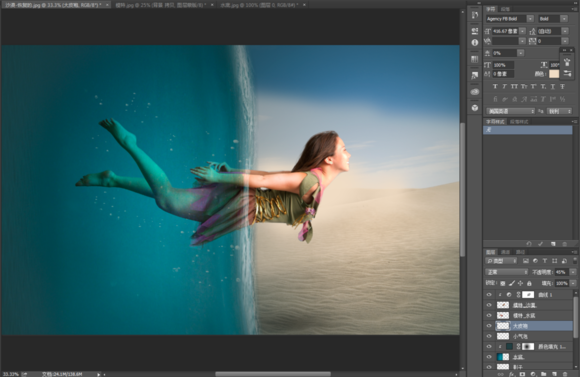Hide the 影子 layer

489,367
